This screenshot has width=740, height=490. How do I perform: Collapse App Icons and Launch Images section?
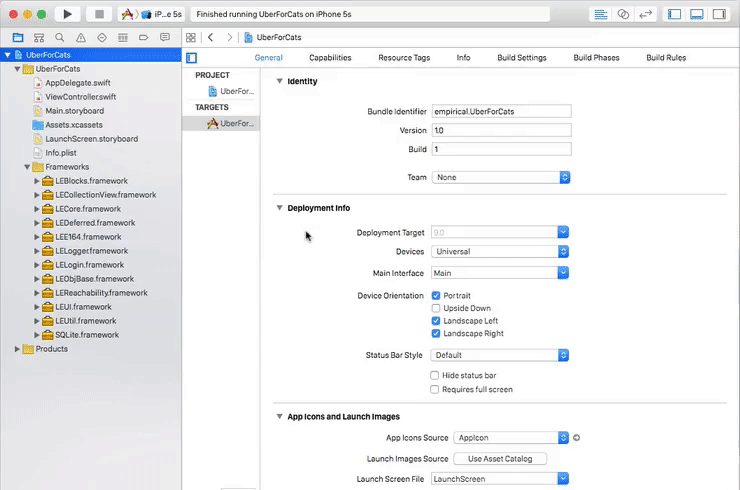tap(279, 416)
